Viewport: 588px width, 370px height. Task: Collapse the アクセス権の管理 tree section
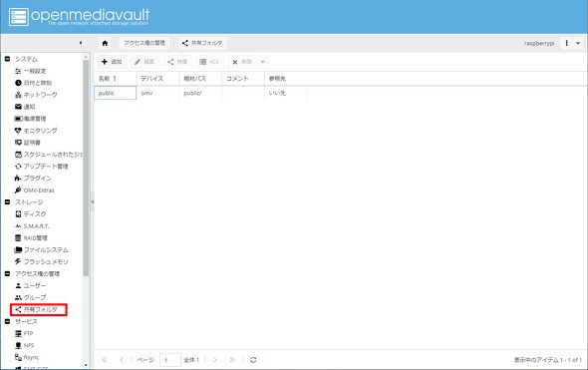coord(7,273)
